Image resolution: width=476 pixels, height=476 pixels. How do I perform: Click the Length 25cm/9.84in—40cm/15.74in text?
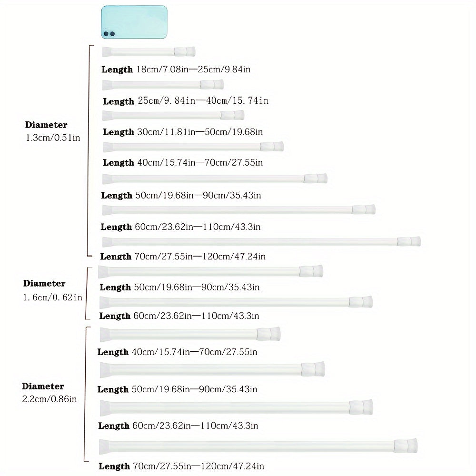tap(186, 101)
